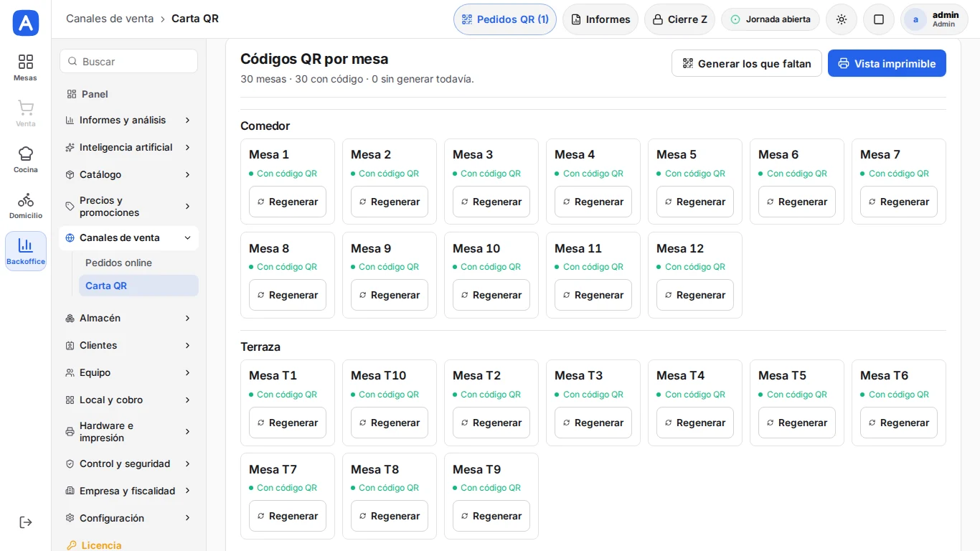Expand Control y seguridad menu
This screenshot has width=980, height=551.
point(128,463)
